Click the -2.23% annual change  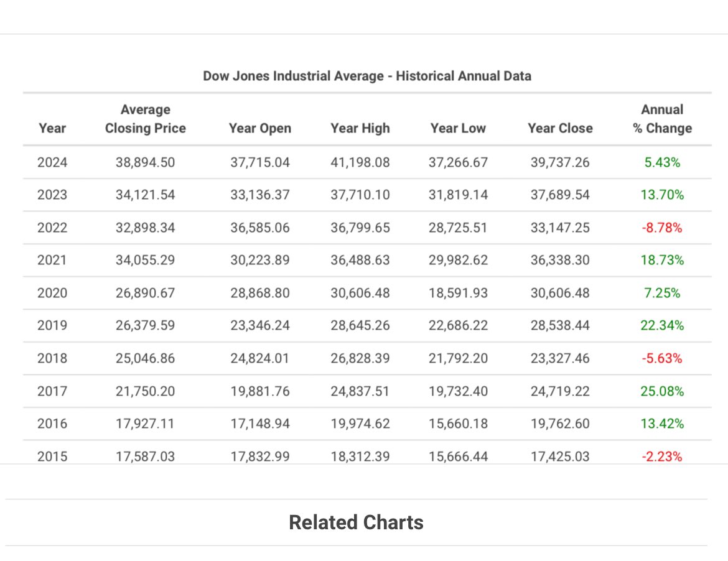coord(663,457)
